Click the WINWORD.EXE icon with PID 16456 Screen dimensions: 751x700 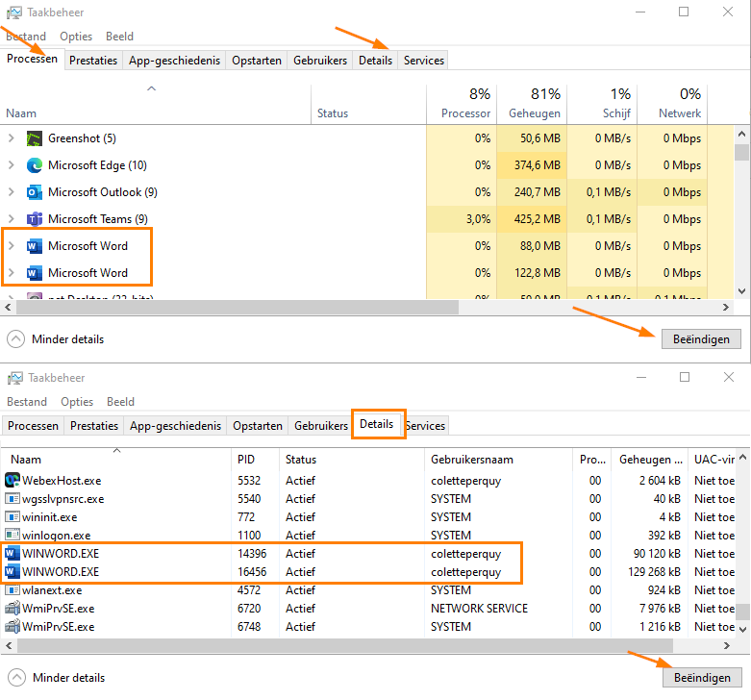tap(13, 572)
